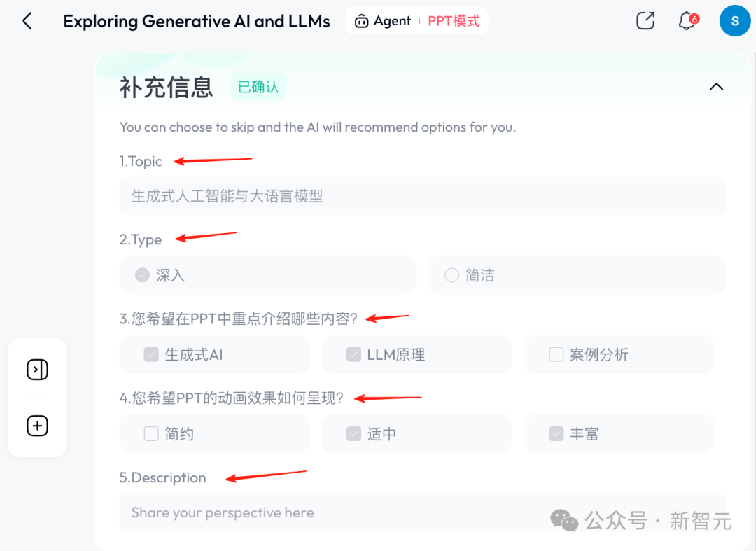This screenshot has width=756, height=551.
Task: Enable the 案例分析 checkbox
Action: point(556,355)
